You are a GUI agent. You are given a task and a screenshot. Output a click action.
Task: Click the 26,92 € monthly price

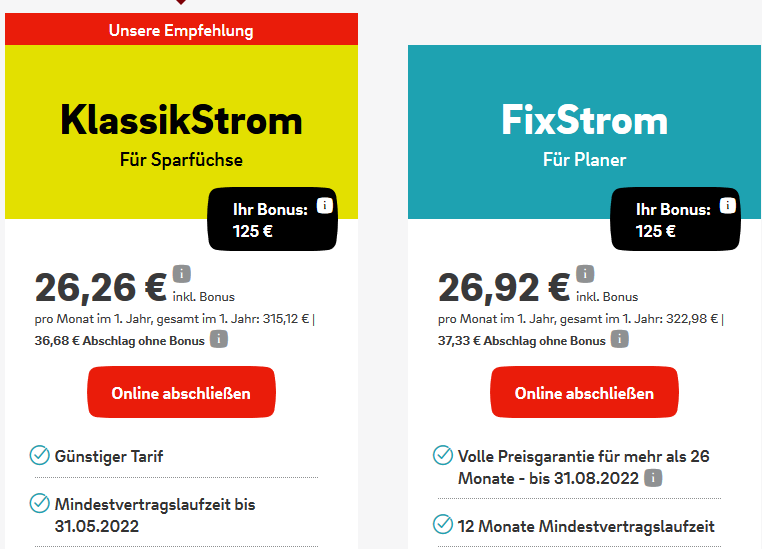point(504,288)
